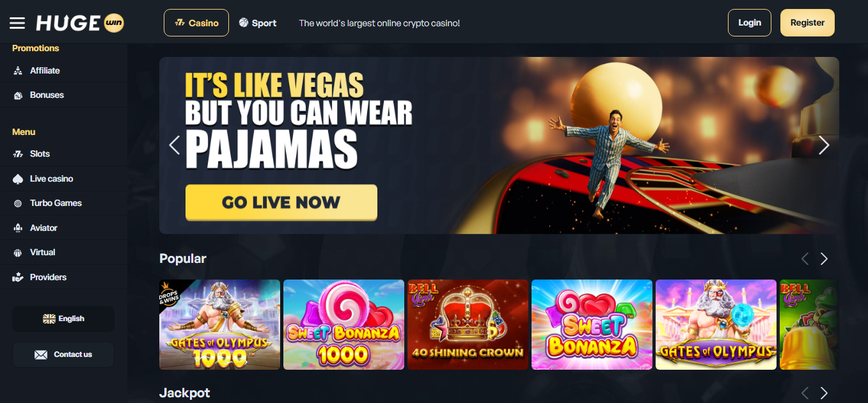Open the hamburger menu icon
The width and height of the screenshot is (868, 403).
[x=17, y=23]
